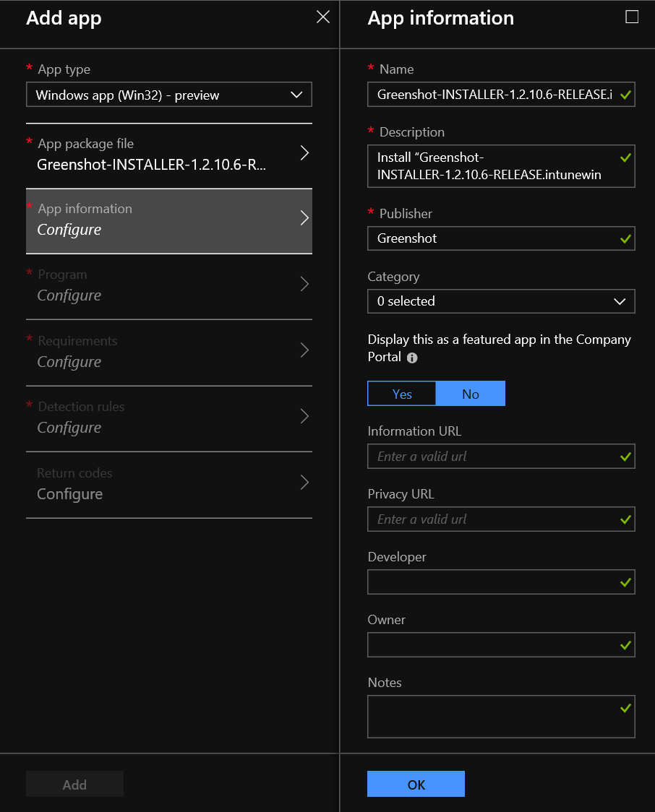This screenshot has width=655, height=812.
Task: Click the green check in Developer field
Action: 625,582
